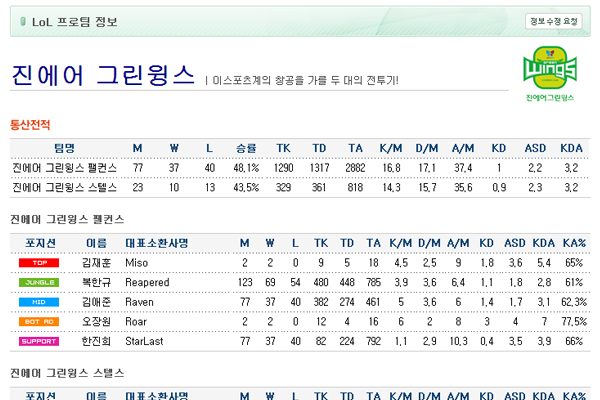Click the small green icon beside LoL 프로팀 정보
The image size is (600, 400).
(x=23, y=21)
